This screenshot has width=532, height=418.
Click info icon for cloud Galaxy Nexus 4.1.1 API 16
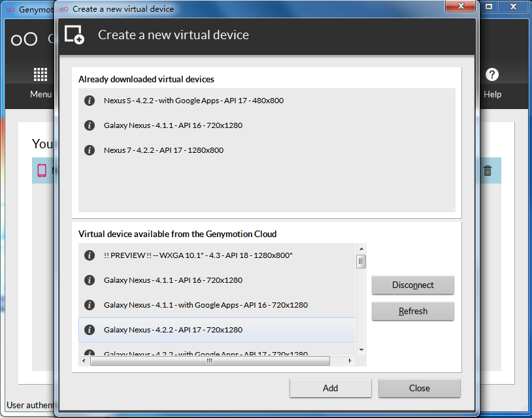[90, 280]
